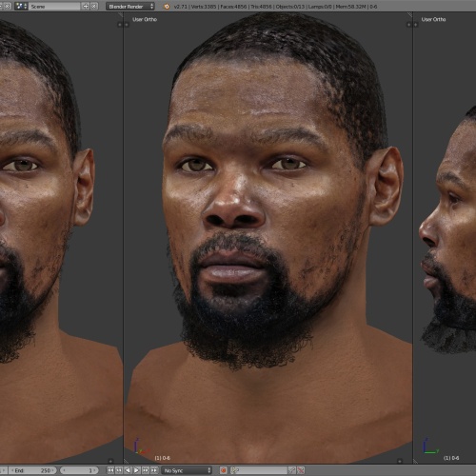Screen dimensions: 476x476
Task: Click the User Ortho label in the right viewport
Action: (433, 19)
